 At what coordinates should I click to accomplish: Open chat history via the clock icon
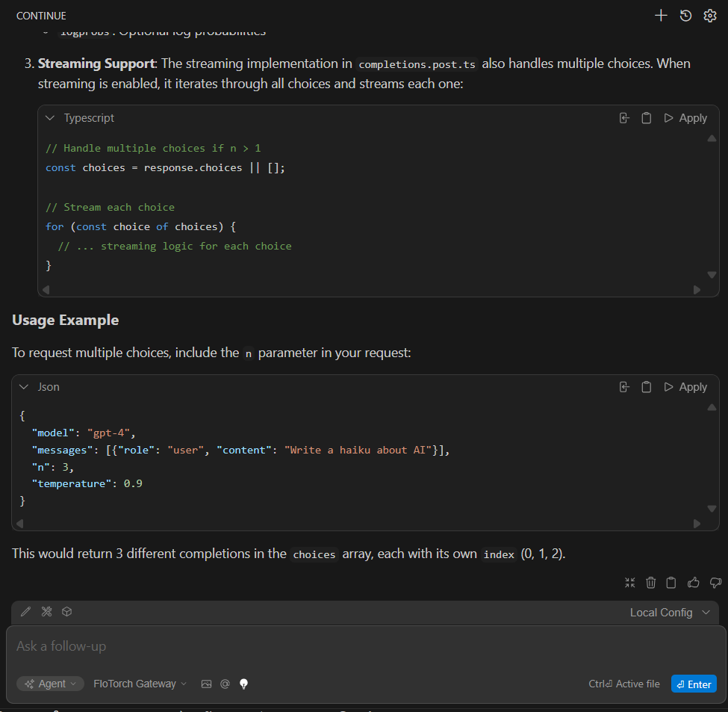[x=685, y=16]
